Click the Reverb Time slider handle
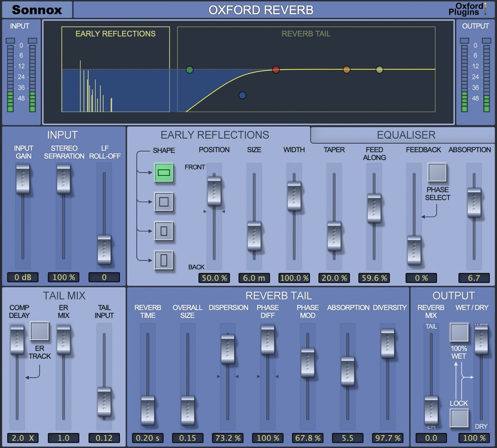The width and height of the screenshot is (497, 448). (x=148, y=410)
